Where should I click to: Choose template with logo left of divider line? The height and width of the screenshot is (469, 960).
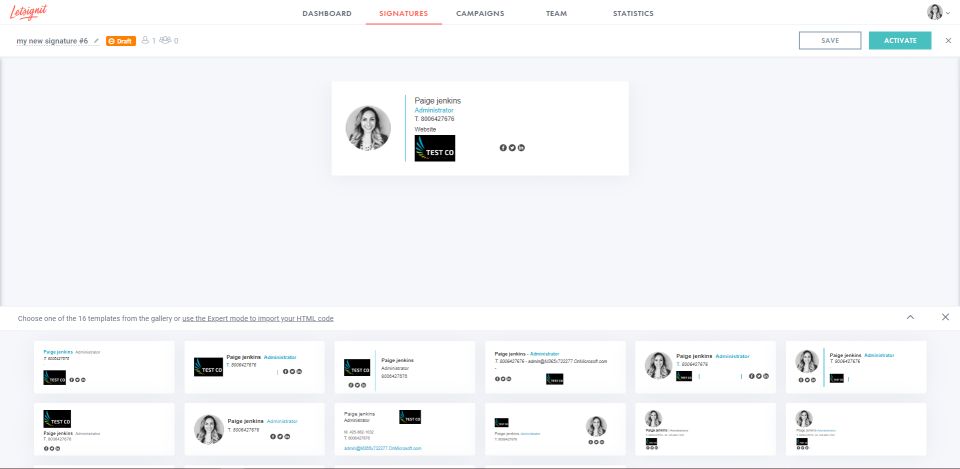[x=405, y=367]
